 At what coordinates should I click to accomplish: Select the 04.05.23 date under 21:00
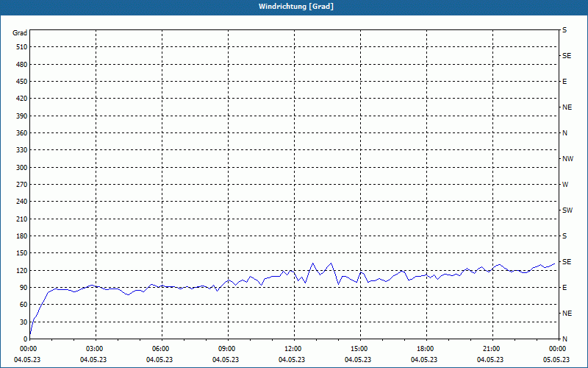[490, 360]
